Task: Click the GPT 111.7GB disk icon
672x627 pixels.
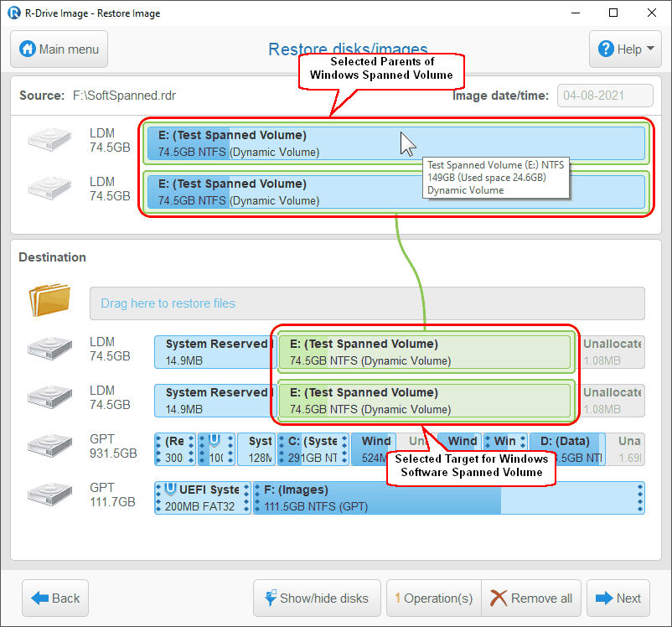Action: point(49,494)
